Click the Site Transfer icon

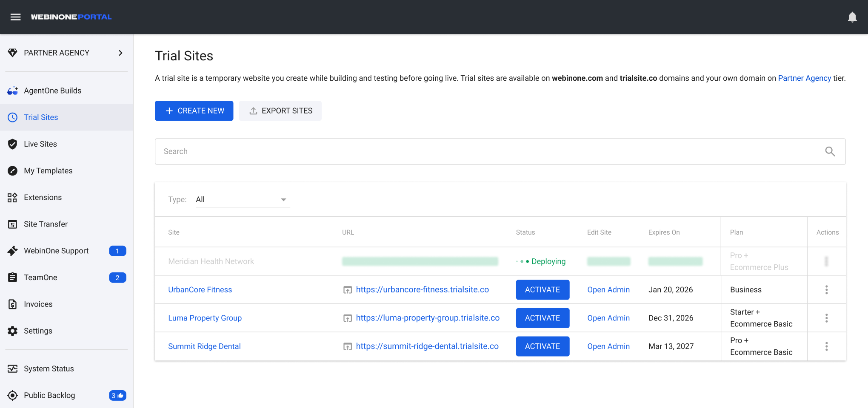pyautogui.click(x=13, y=224)
